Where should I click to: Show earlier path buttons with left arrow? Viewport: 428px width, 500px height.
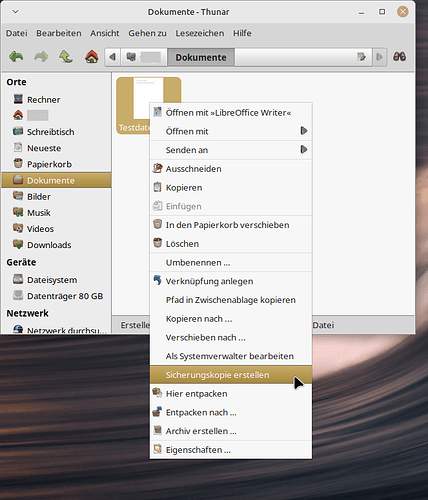(x=113, y=57)
